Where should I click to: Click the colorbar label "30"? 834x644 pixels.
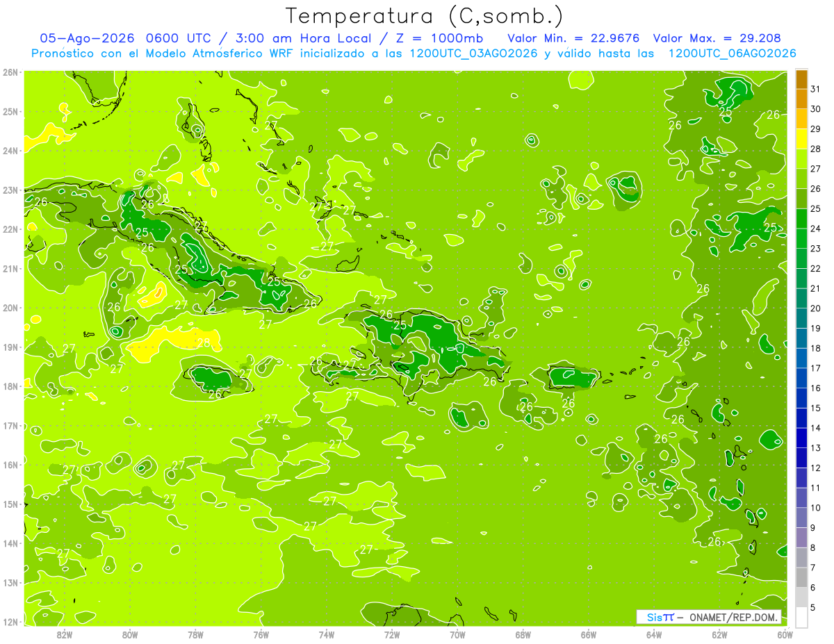click(x=816, y=109)
